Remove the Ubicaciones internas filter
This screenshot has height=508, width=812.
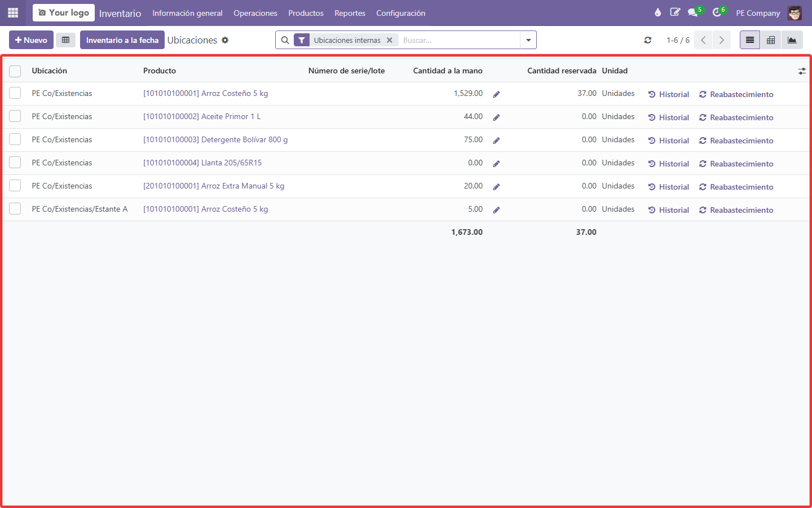tap(390, 40)
